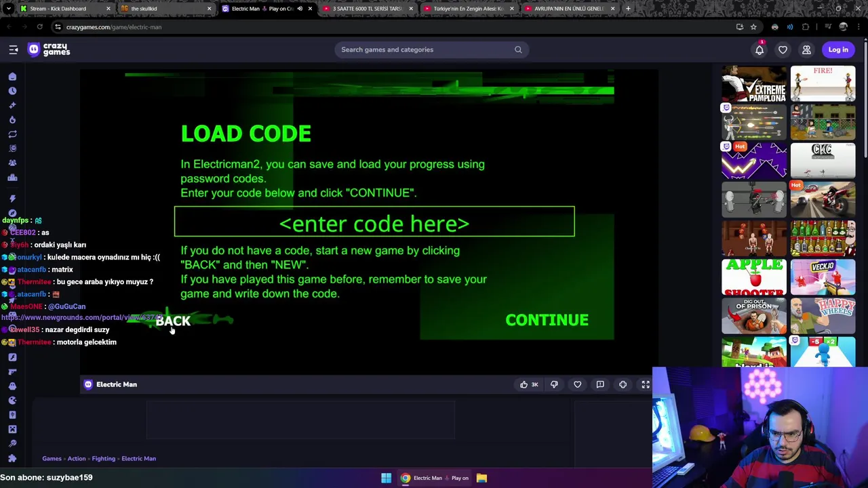Screen dimensions: 868x488
Task: Open the Action lightning bolt category icon
Action: click(x=12, y=199)
